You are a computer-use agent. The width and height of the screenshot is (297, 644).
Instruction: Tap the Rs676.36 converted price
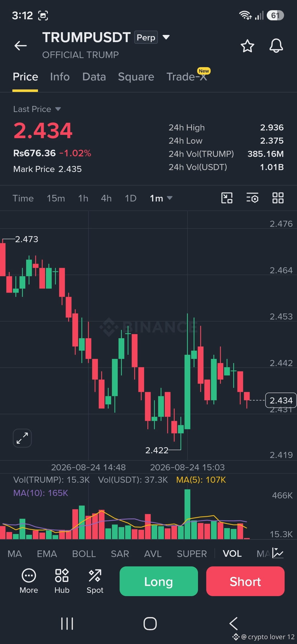tap(34, 153)
